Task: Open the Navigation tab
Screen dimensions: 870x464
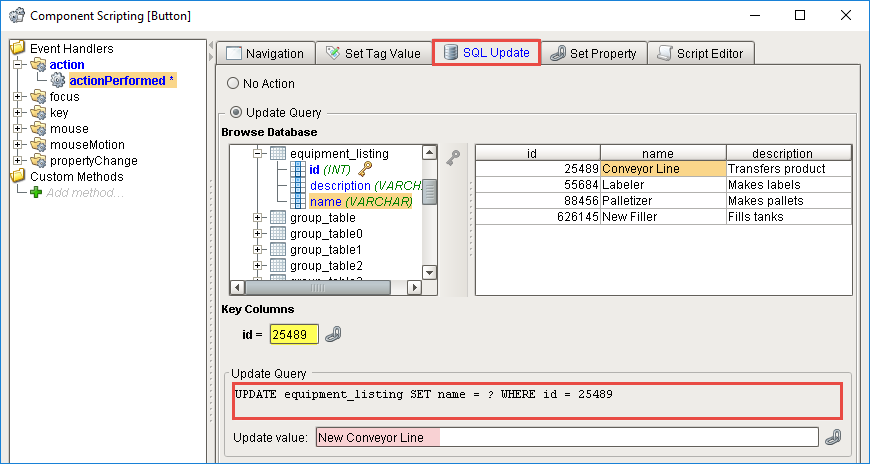Action: tap(265, 53)
